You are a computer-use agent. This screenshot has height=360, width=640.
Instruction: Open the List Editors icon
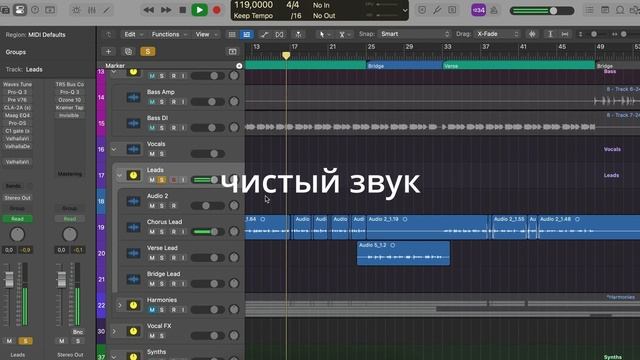pos(589,10)
